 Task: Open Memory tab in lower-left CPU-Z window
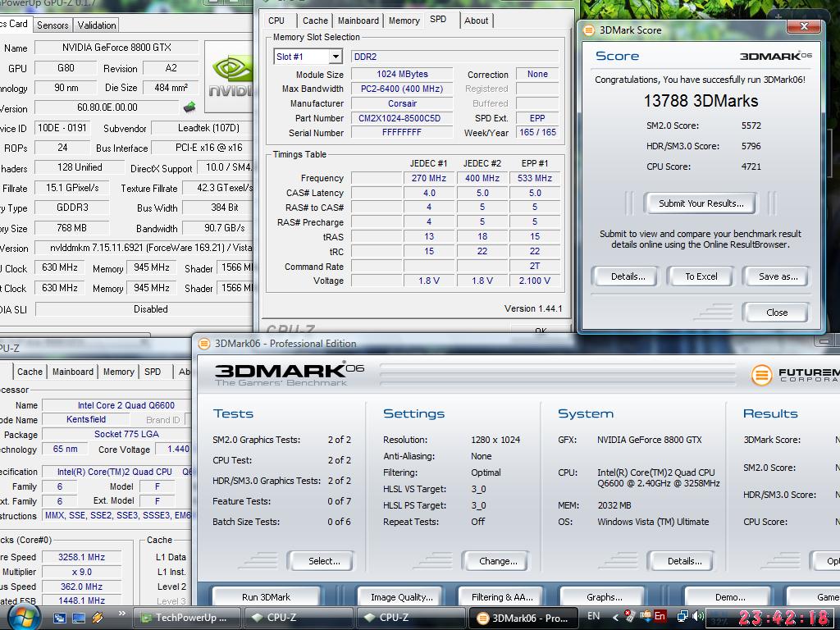pyautogui.click(x=118, y=372)
